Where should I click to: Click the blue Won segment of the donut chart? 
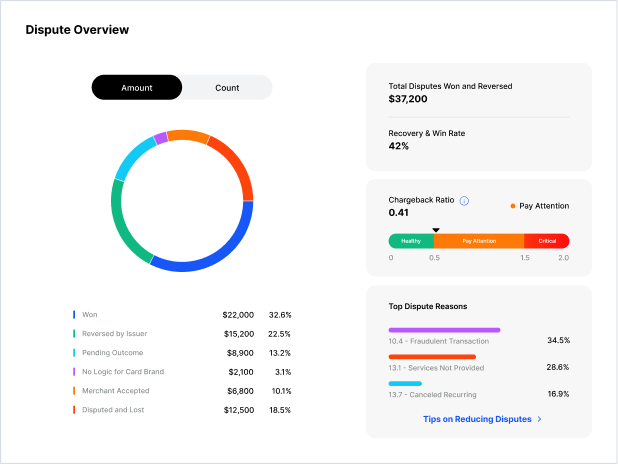[221, 254]
